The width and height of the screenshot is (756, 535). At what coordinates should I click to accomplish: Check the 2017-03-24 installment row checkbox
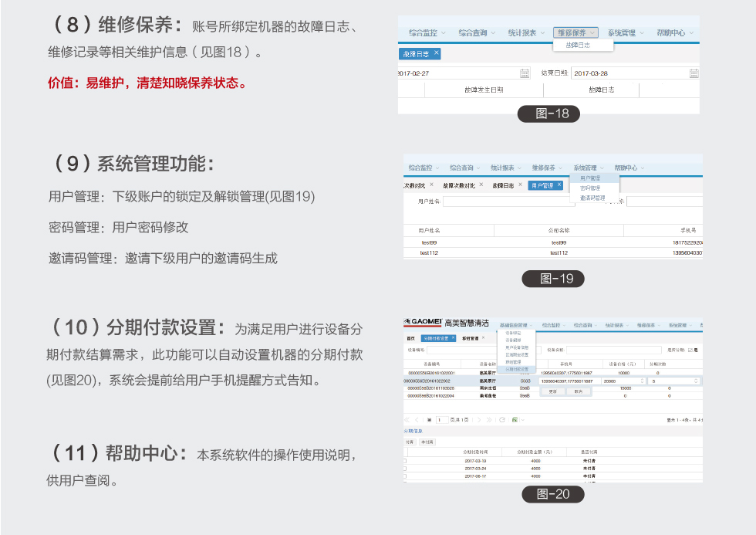click(x=405, y=468)
